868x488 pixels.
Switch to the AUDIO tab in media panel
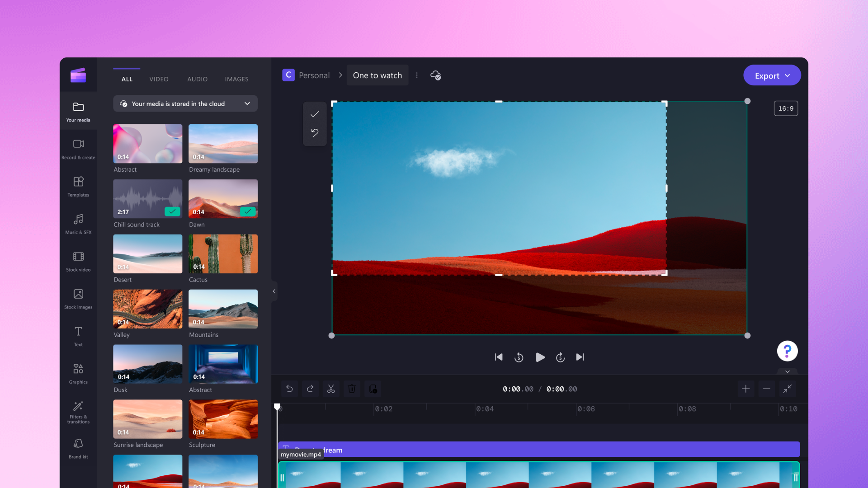(197, 79)
